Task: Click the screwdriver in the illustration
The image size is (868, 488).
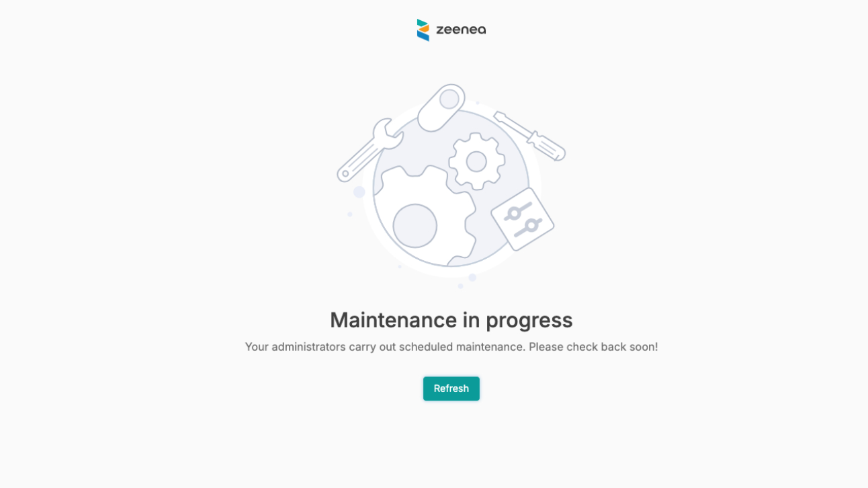Action: pyautogui.click(x=529, y=136)
